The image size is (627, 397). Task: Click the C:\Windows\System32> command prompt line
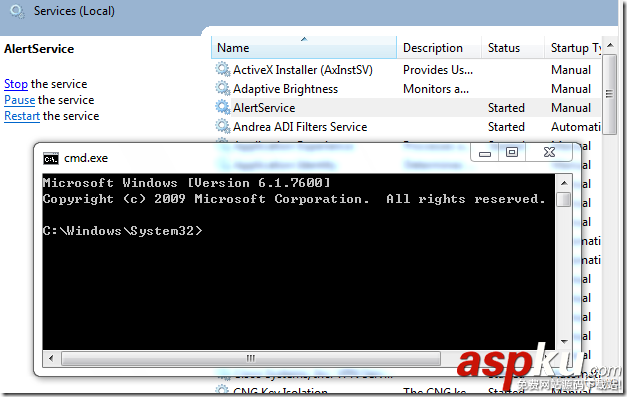pyautogui.click(x=122, y=231)
